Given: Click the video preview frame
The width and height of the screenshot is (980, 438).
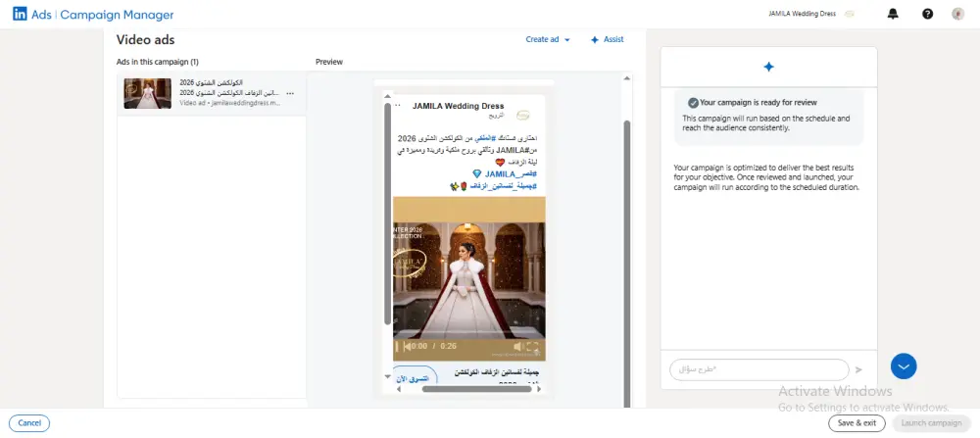Looking at the screenshot, I should pos(468,278).
